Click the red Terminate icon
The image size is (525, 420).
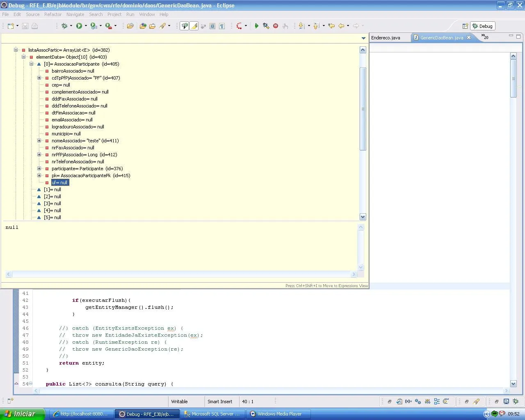[276, 26]
